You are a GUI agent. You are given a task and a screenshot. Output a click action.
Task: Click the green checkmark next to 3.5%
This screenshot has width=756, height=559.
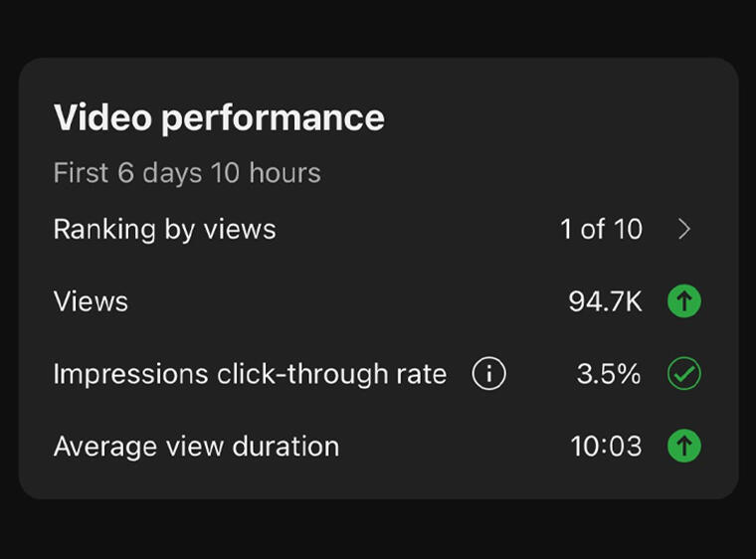tap(683, 374)
